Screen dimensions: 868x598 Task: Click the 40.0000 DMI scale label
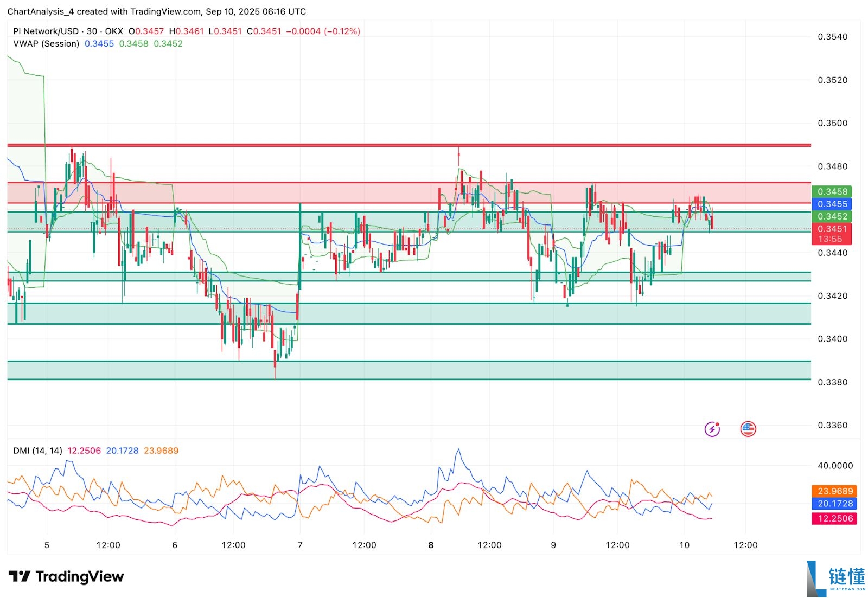pos(835,466)
